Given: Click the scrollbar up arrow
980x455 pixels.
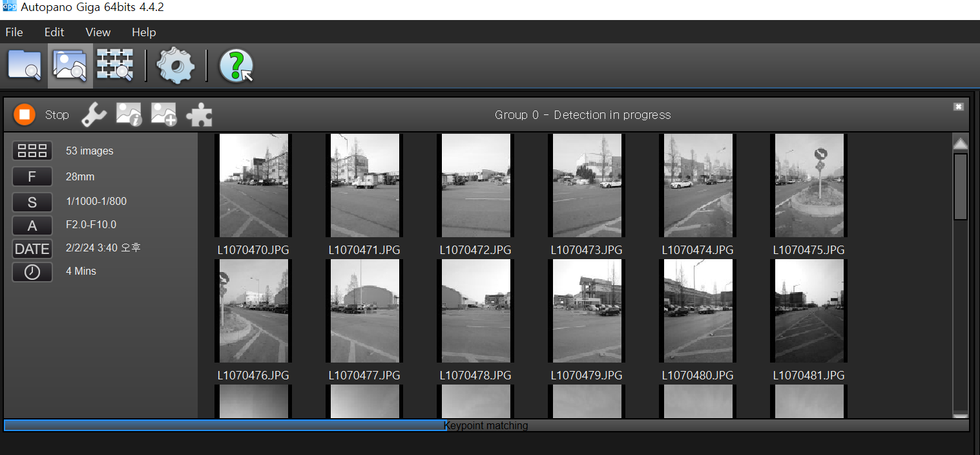Looking at the screenshot, I should pos(961,143).
